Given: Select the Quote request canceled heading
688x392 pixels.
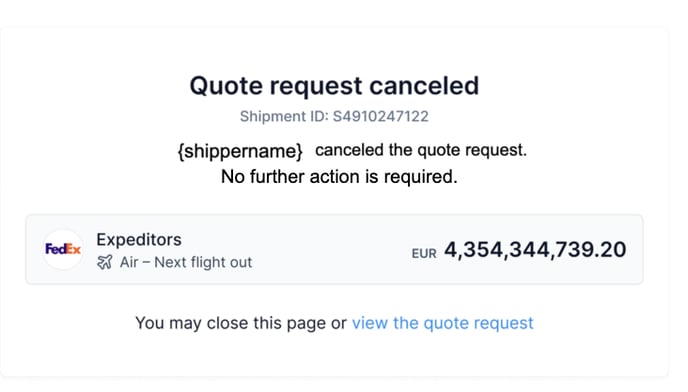Looking at the screenshot, I should coord(334,85).
